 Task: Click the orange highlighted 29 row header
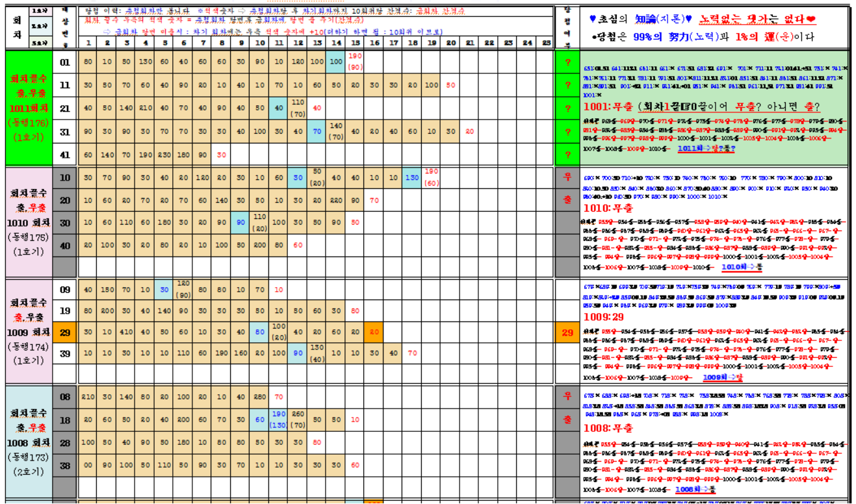pos(65,332)
